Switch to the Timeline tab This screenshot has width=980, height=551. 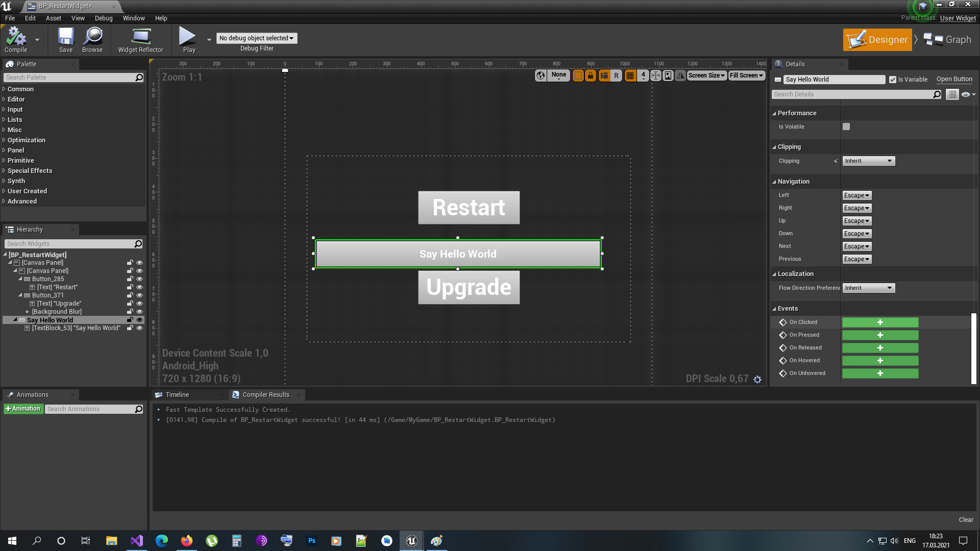pos(177,395)
